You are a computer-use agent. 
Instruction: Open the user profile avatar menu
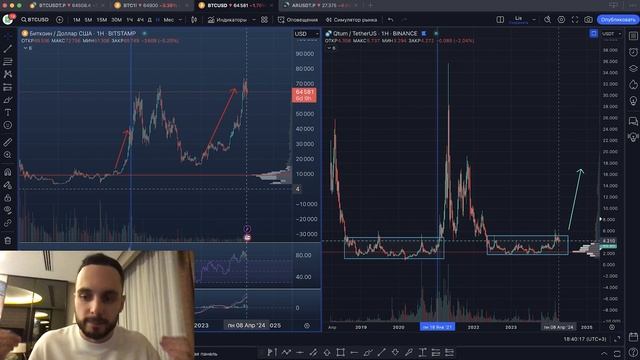[x=8, y=19]
